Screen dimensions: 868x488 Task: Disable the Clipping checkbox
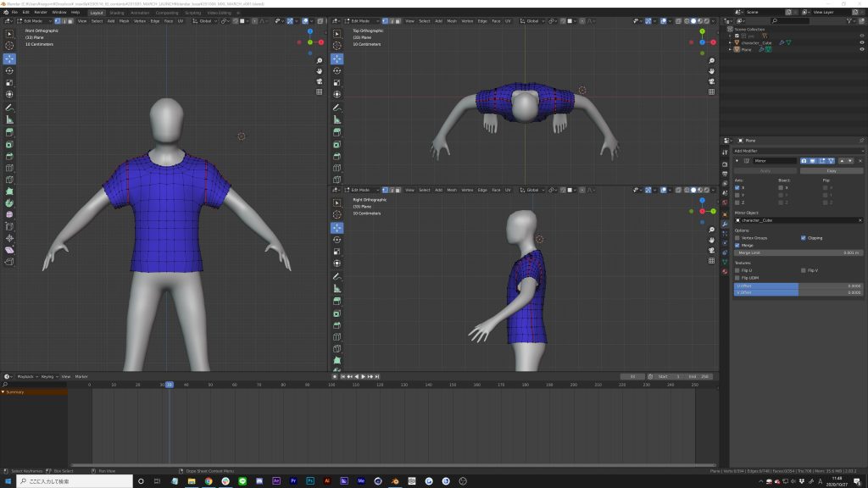click(x=804, y=238)
